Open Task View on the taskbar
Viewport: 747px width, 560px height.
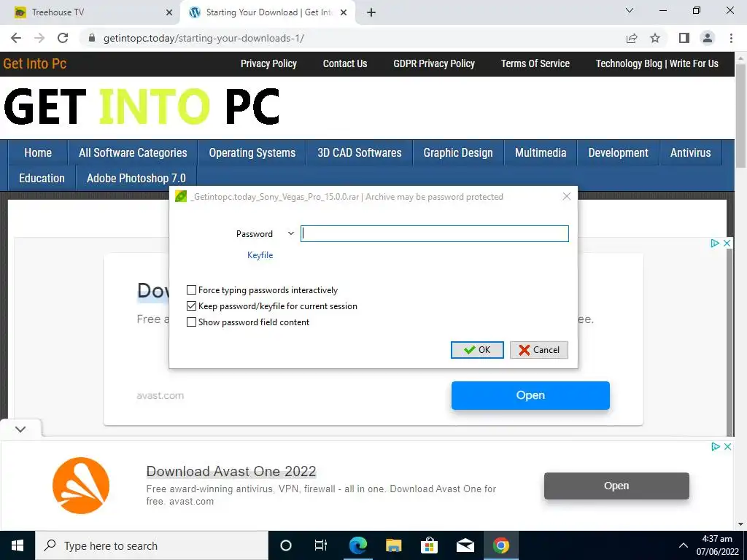pos(321,545)
